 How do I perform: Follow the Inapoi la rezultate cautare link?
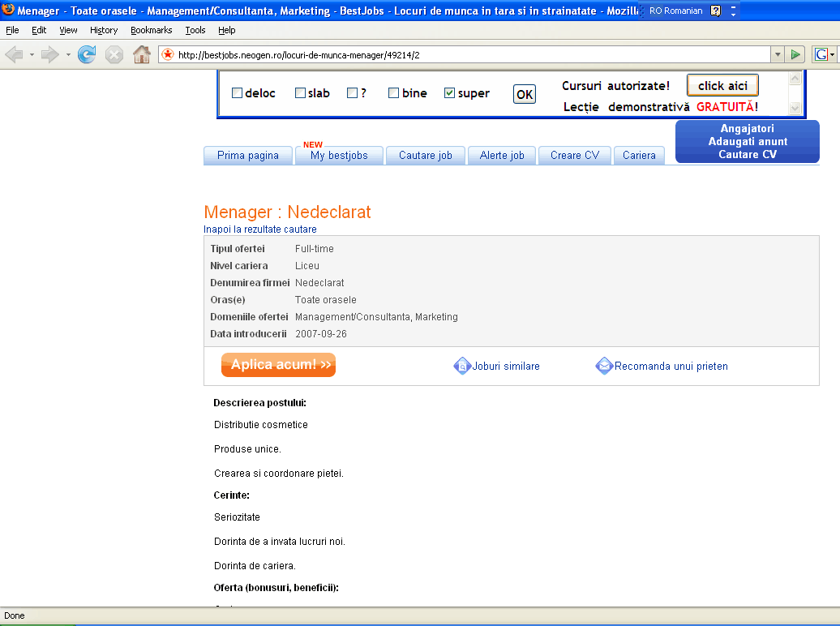click(259, 229)
